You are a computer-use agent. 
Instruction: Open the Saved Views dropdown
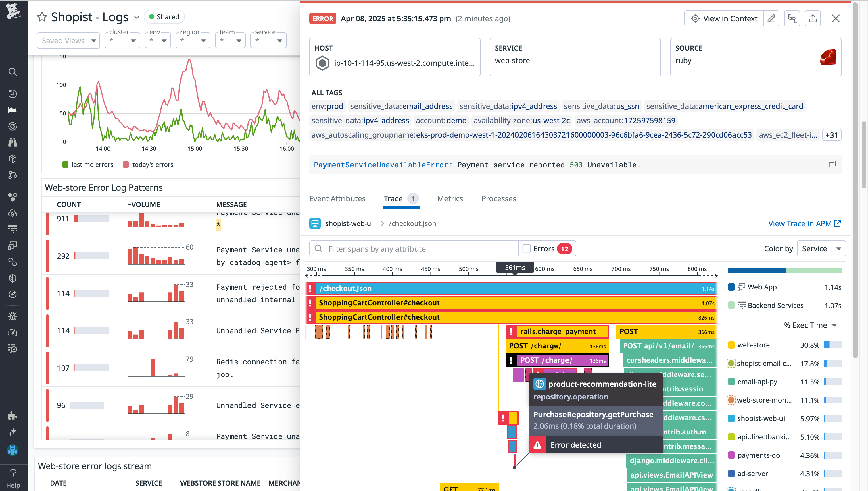pyautogui.click(x=68, y=40)
